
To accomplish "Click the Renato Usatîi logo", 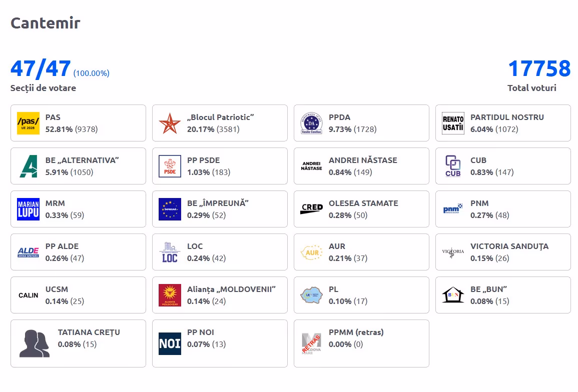I will (x=453, y=123).
